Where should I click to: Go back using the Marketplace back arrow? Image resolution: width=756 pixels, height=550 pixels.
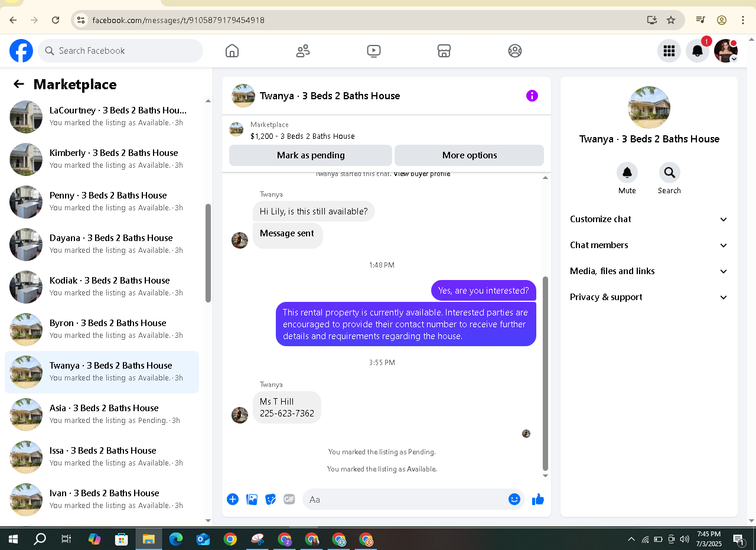point(19,84)
